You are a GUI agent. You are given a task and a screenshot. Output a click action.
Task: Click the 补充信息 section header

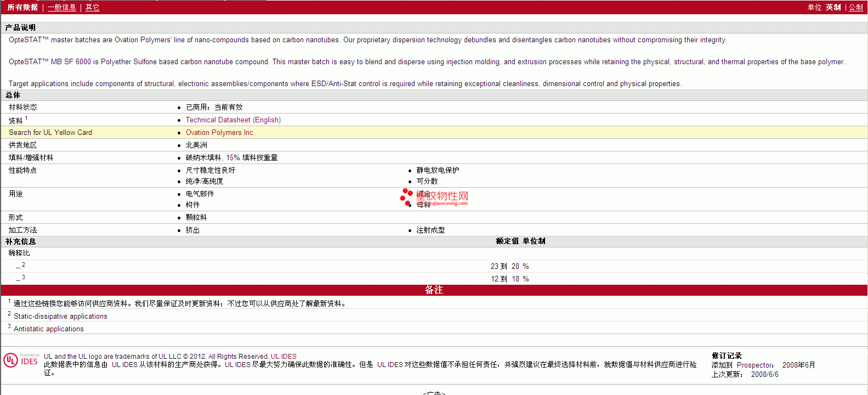(x=20, y=241)
